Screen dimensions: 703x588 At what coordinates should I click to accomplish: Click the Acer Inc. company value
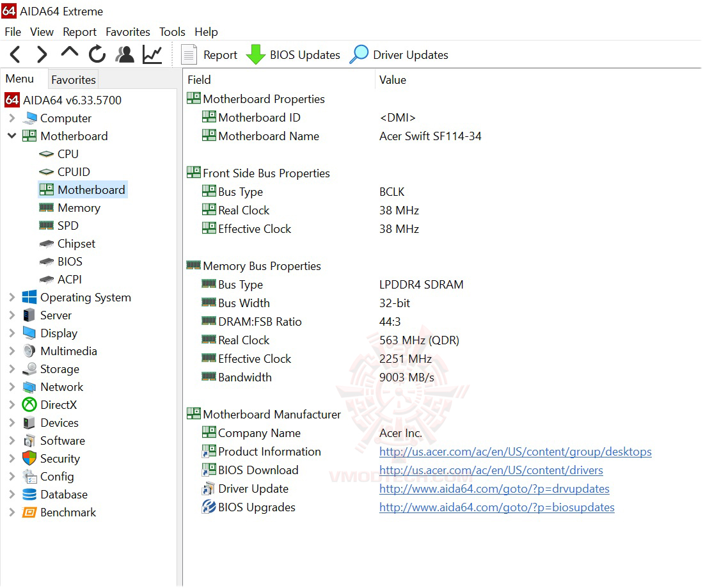pos(400,433)
